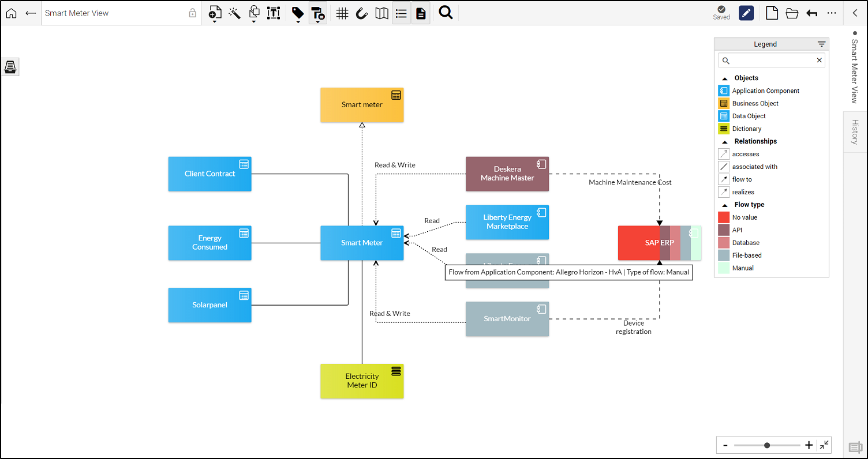
Task: Switch to the History side tab
Action: click(855, 131)
